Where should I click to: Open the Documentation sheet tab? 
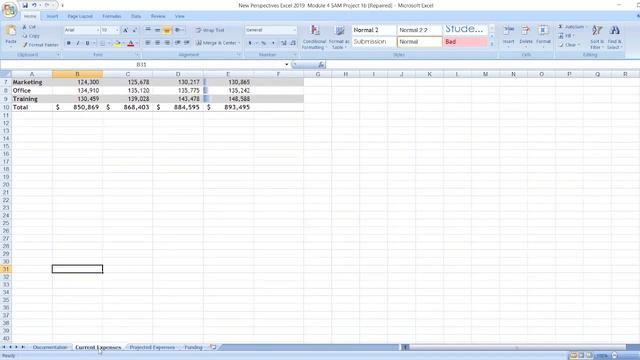pos(50,347)
